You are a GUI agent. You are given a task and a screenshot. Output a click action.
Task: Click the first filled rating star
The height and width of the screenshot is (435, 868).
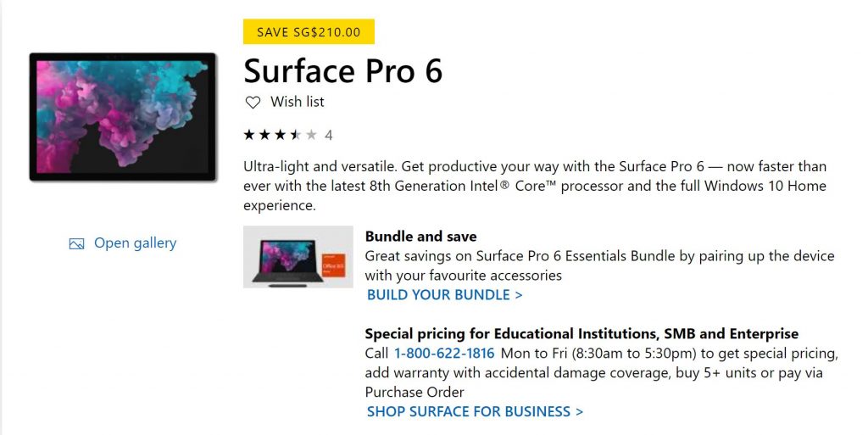pos(249,134)
